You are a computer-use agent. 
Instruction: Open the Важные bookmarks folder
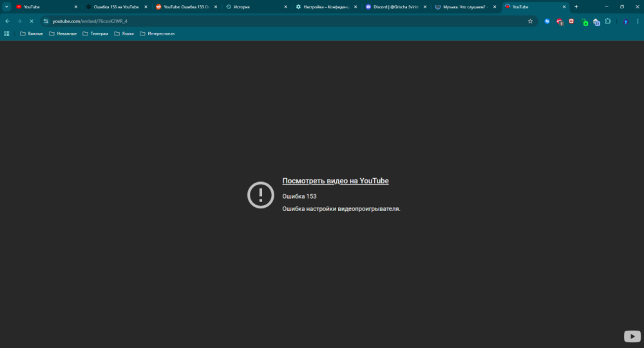pyautogui.click(x=32, y=33)
